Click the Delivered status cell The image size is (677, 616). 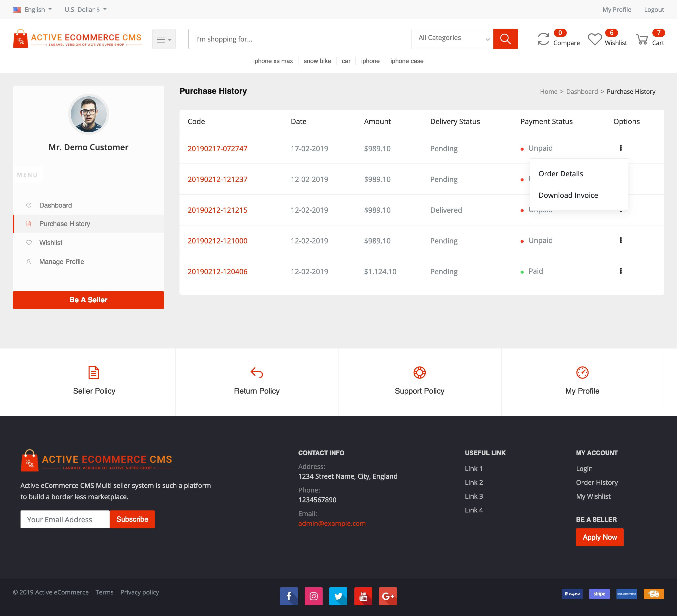tap(446, 210)
